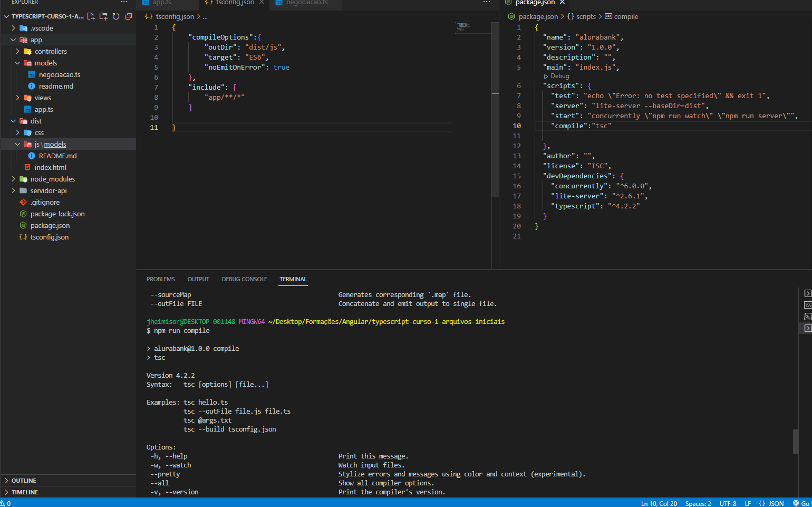Select the TERMINAL panel tab
This screenshot has width=812, height=507.
pyautogui.click(x=293, y=279)
